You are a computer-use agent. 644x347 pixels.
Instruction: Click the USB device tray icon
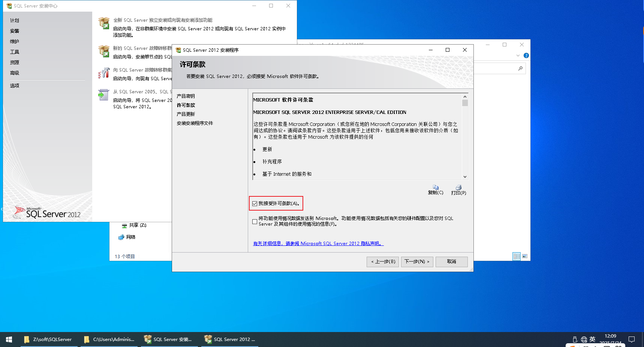[x=575, y=340]
